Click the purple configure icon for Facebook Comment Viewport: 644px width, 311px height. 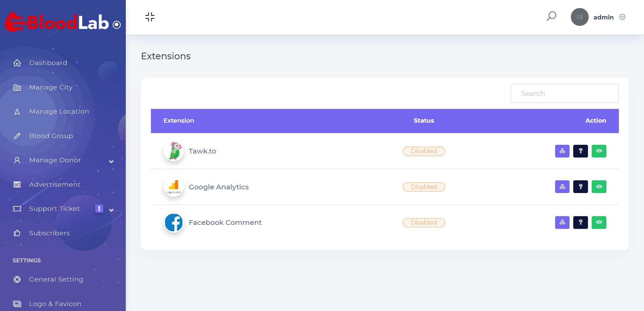coord(562,223)
